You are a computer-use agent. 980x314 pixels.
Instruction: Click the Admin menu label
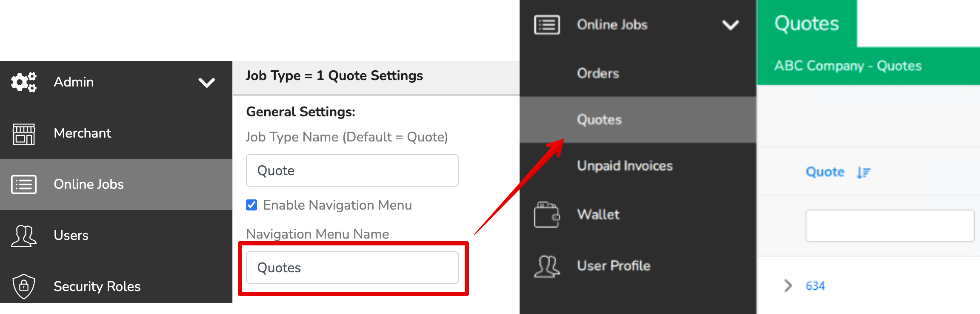[74, 82]
